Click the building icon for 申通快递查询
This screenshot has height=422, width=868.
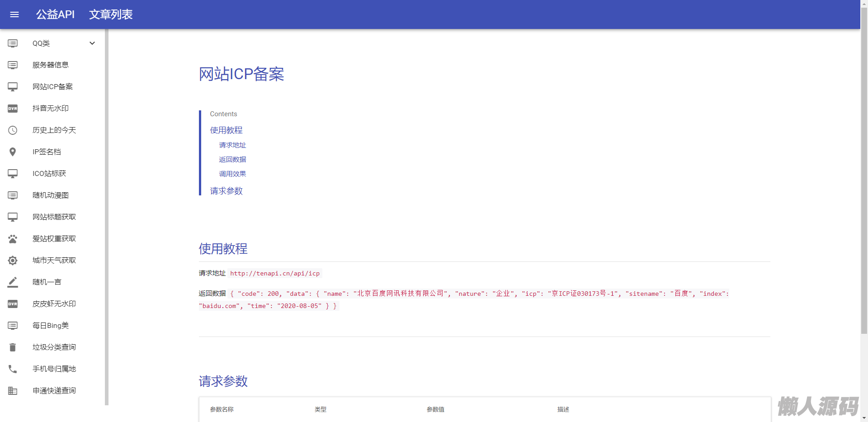point(13,391)
